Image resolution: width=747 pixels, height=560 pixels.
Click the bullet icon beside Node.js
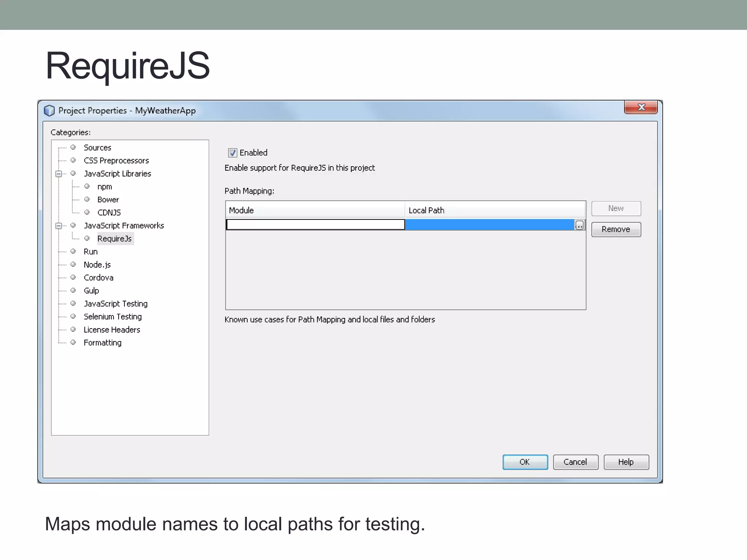pyautogui.click(x=73, y=264)
